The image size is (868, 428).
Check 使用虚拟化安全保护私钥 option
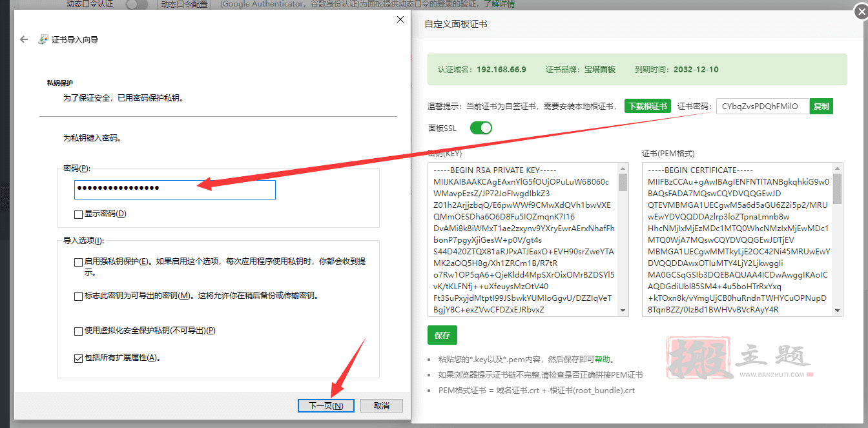78,331
